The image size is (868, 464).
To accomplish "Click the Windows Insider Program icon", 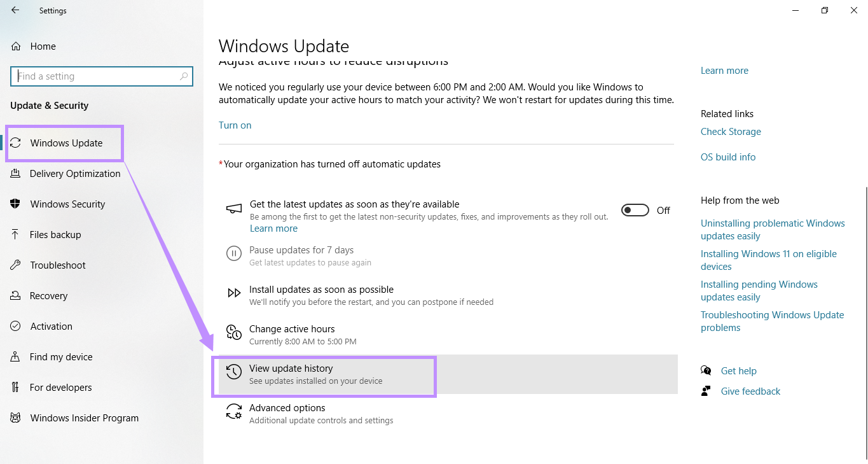I will tap(14, 418).
